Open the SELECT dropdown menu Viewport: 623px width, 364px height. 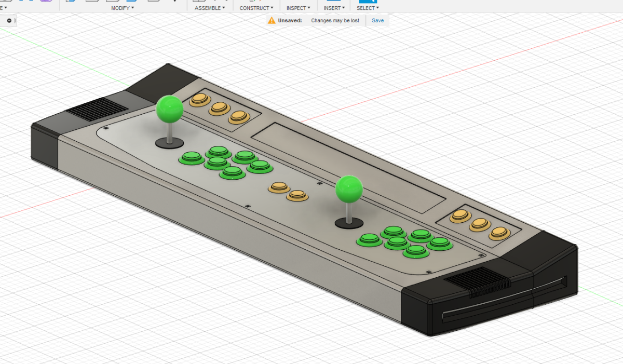368,8
